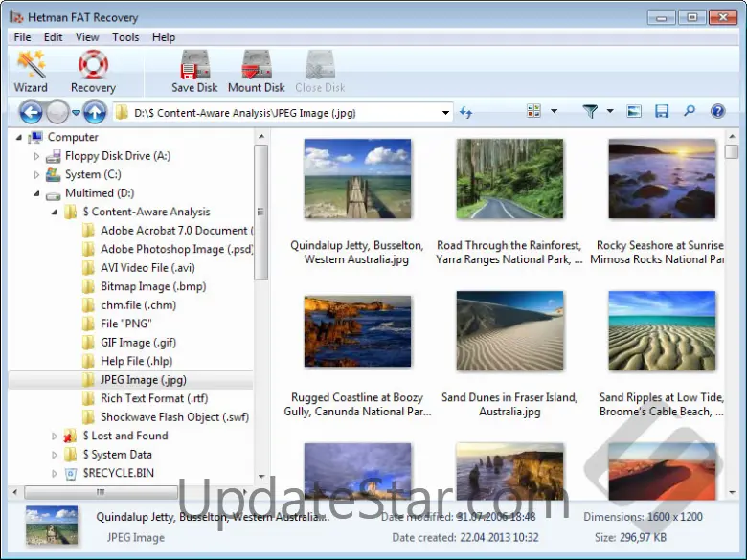This screenshot has width=747, height=560.
Task: Expand the $RECYCLE.BIN node
Action: (x=55, y=473)
